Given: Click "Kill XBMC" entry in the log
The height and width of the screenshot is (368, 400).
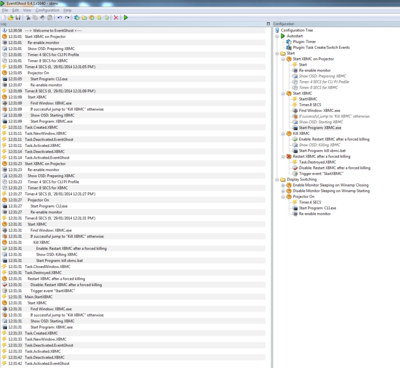Looking at the screenshot, I should (42, 242).
